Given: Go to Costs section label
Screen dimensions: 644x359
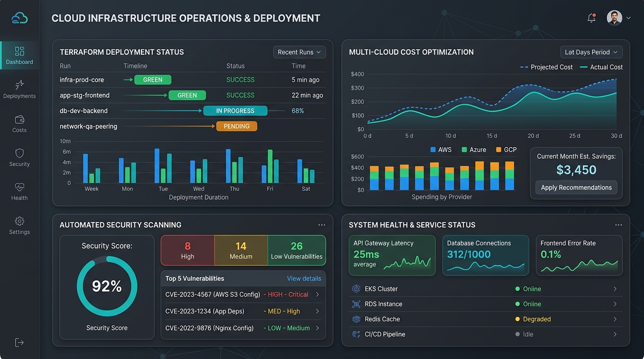Looking at the screenshot, I should click(x=20, y=130).
